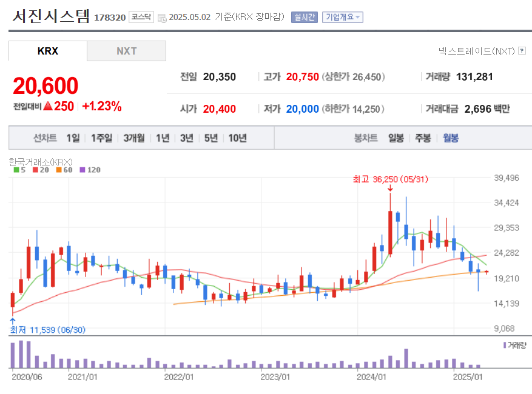Click the 시가 value 20,400
This screenshot has width=532, height=394.
point(219,109)
